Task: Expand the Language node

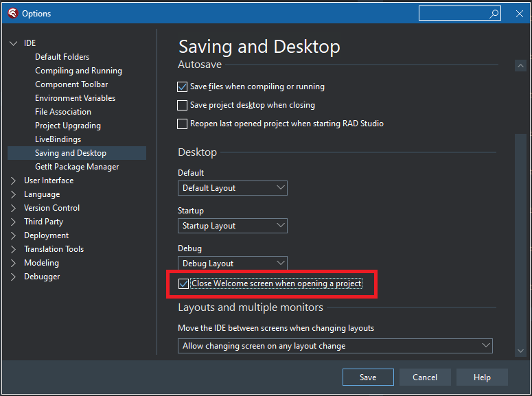Action: tap(13, 194)
